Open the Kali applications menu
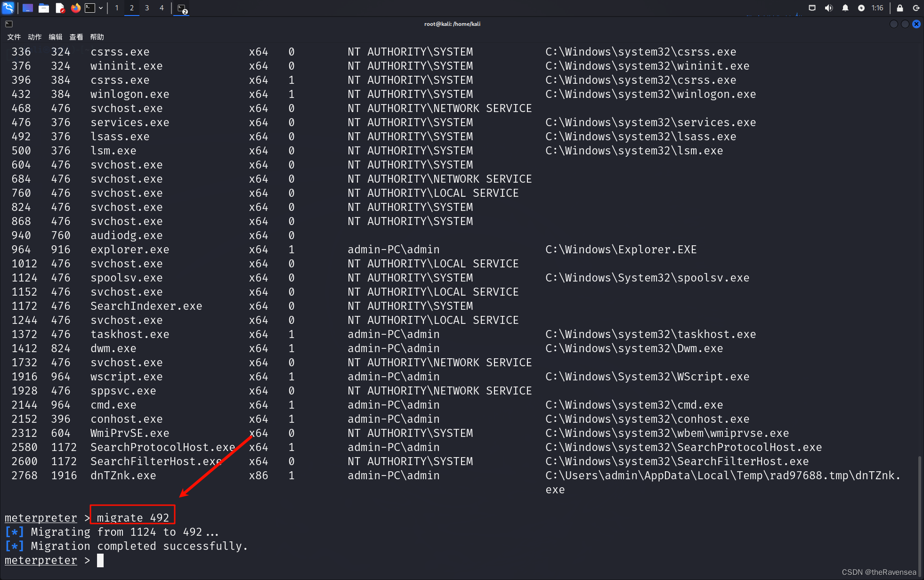Viewport: 924px width, 580px height. (x=8, y=8)
